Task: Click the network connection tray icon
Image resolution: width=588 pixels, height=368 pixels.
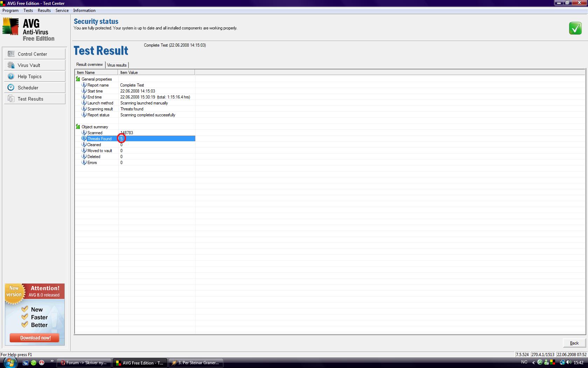Action: 562,362
